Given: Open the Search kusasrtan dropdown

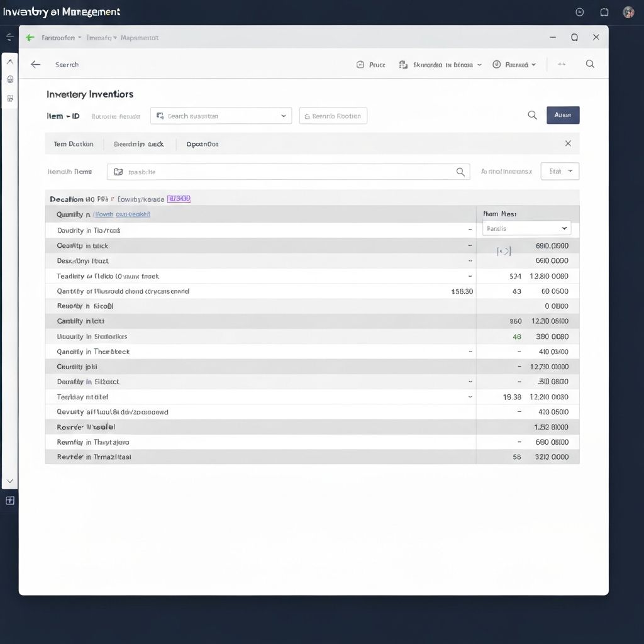Looking at the screenshot, I should pos(221,116).
